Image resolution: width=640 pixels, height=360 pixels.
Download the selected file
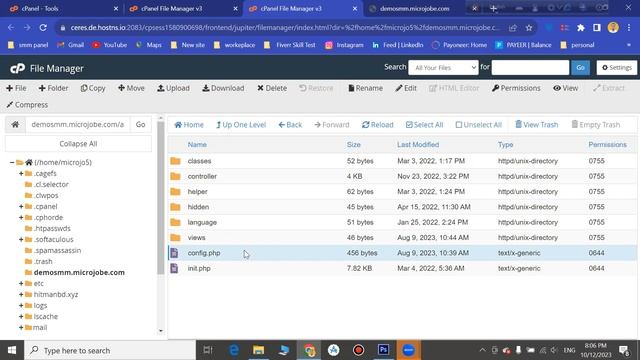coord(223,88)
